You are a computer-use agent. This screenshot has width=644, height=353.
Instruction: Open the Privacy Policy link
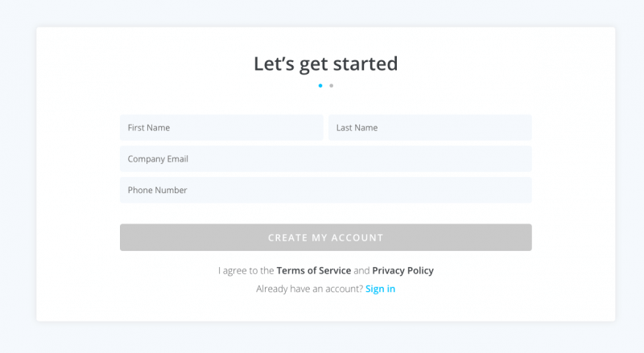[402, 271]
